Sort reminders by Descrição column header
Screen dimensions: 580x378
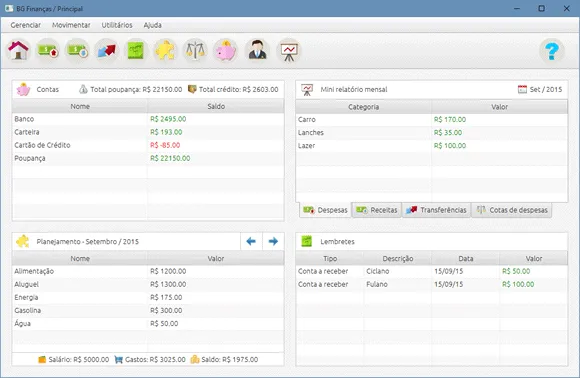(398, 259)
